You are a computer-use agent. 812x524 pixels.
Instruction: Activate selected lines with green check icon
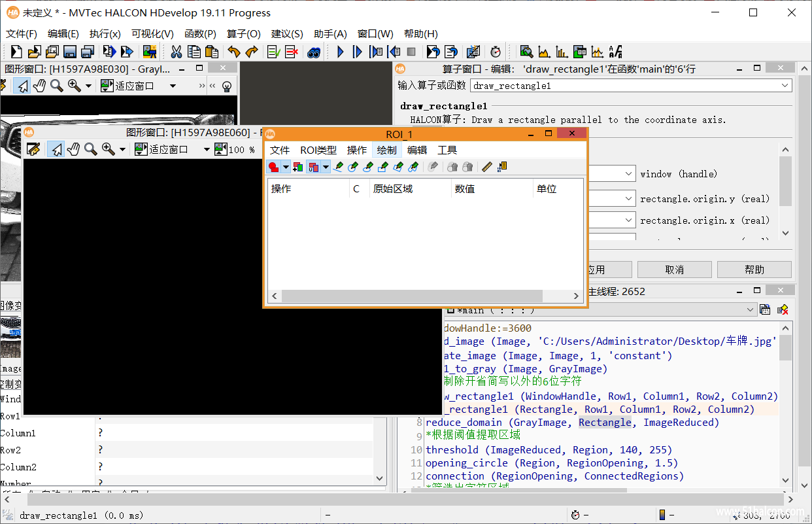click(274, 52)
